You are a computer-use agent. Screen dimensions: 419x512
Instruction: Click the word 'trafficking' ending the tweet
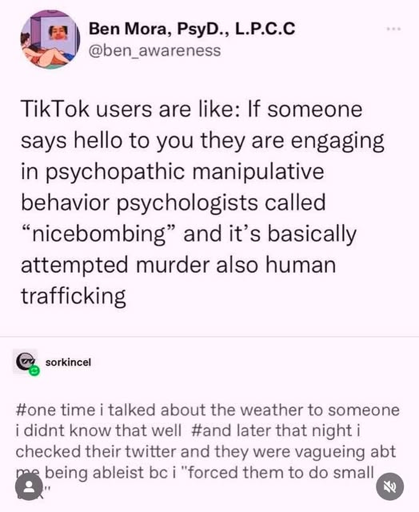pyautogui.click(x=73, y=296)
